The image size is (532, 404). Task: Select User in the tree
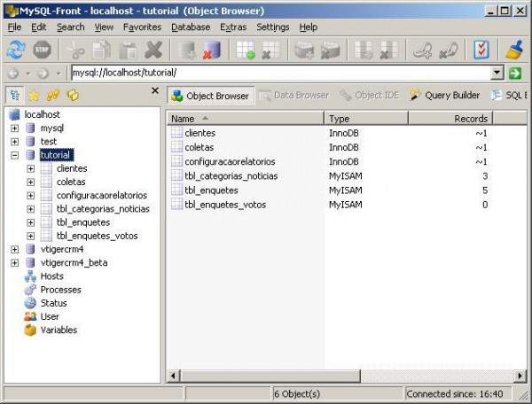pos(50,316)
